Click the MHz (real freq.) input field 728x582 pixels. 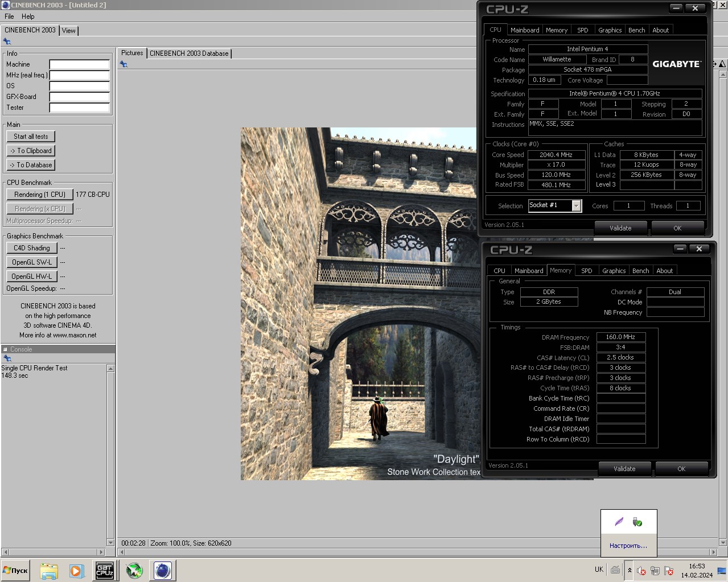[79, 75]
